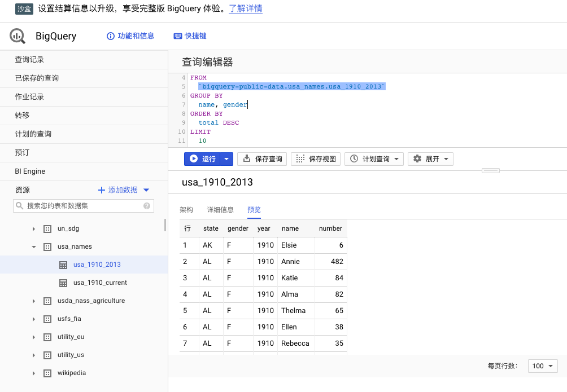Focus the 搜索您的表和数据集 search field
567x392 pixels.
tap(84, 206)
